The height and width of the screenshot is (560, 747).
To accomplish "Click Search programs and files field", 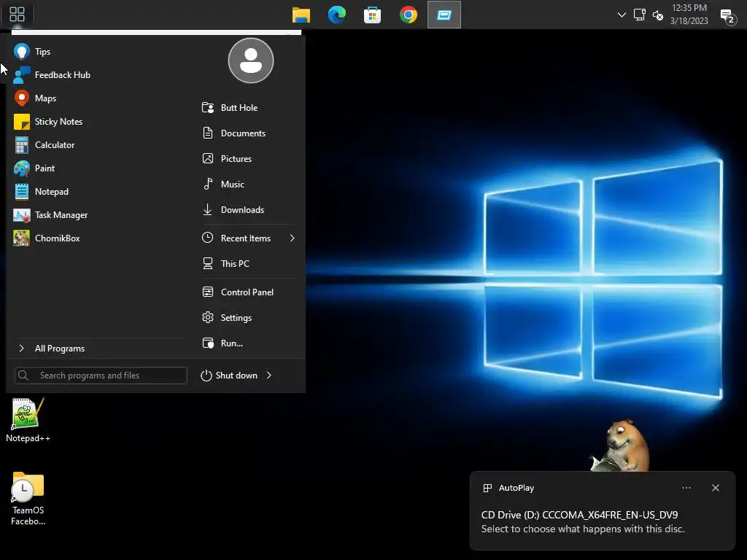I will (101, 376).
